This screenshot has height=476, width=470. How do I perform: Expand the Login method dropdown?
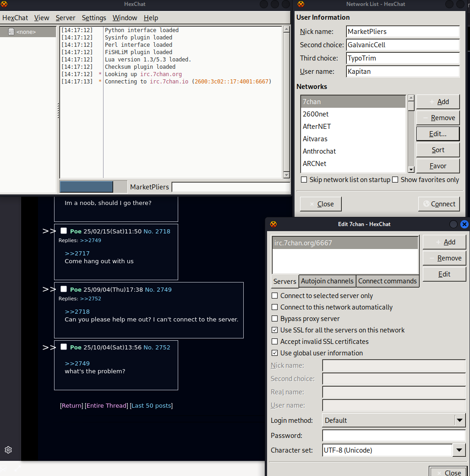tap(459, 420)
